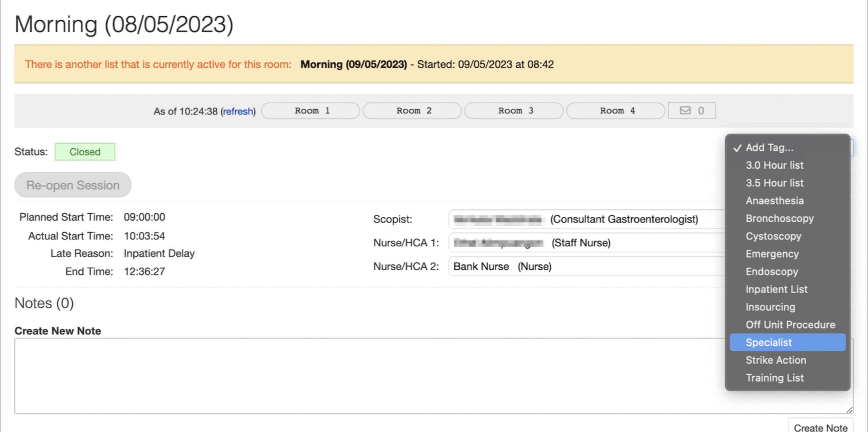Open the Nurse/HCA 2 Bank Nurse selector

(x=576, y=266)
